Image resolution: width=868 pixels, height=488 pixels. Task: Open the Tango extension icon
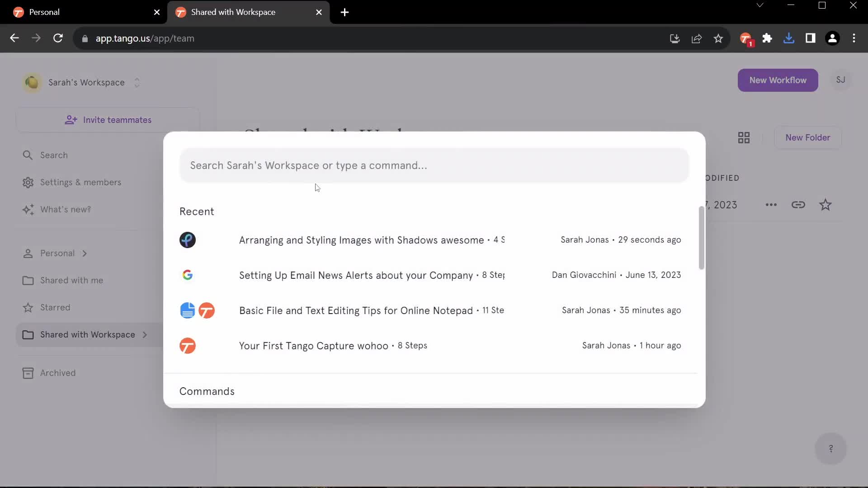click(745, 39)
